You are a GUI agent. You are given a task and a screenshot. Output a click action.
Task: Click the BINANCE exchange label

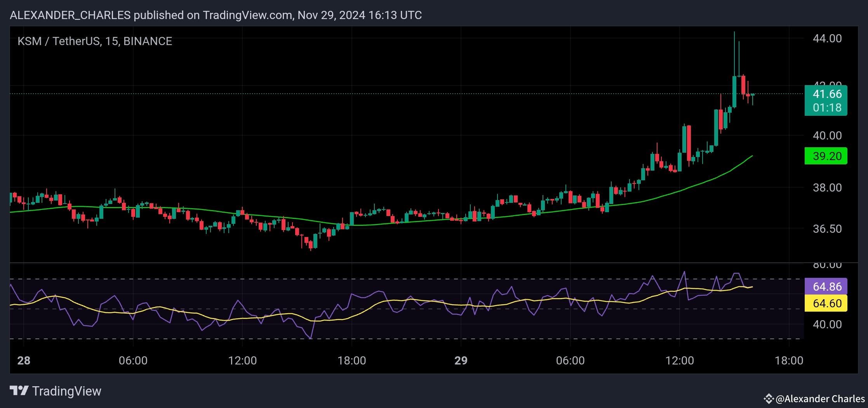click(x=148, y=41)
